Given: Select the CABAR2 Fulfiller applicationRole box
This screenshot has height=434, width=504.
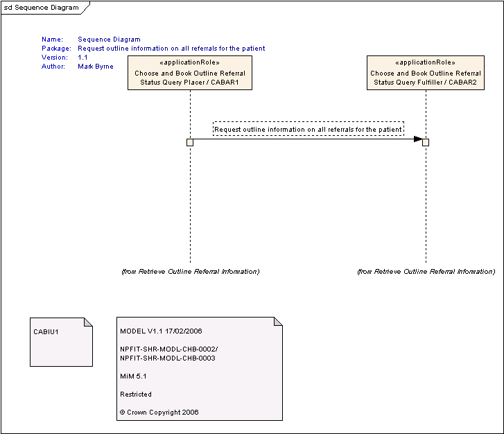Looking at the screenshot, I should click(426, 73).
